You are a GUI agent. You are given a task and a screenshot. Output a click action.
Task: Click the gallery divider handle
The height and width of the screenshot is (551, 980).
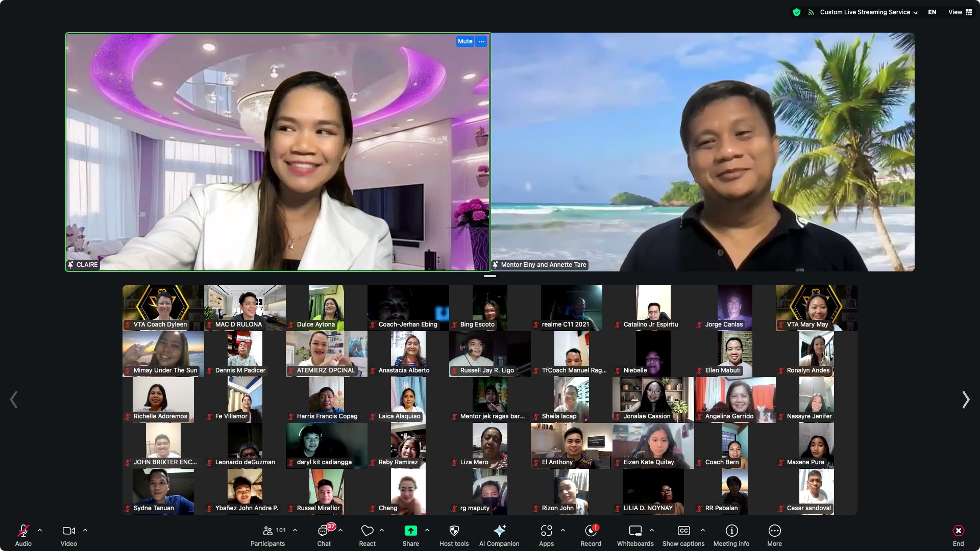click(490, 276)
